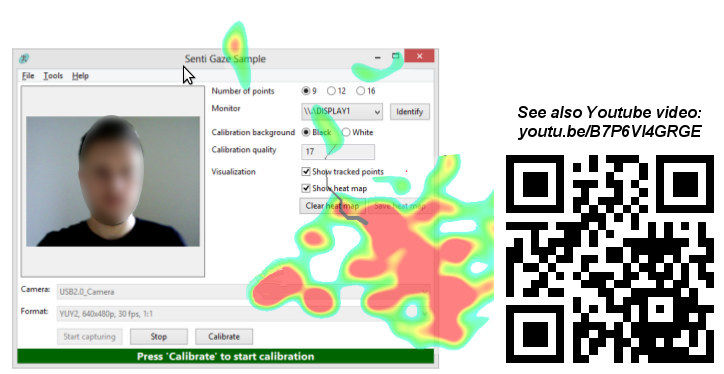Click the Stop button
This screenshot has height=374, width=724.
pyautogui.click(x=158, y=337)
